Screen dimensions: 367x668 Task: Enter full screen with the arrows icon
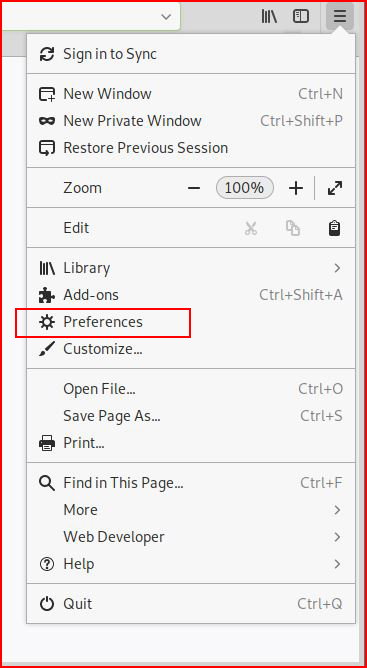pos(335,188)
